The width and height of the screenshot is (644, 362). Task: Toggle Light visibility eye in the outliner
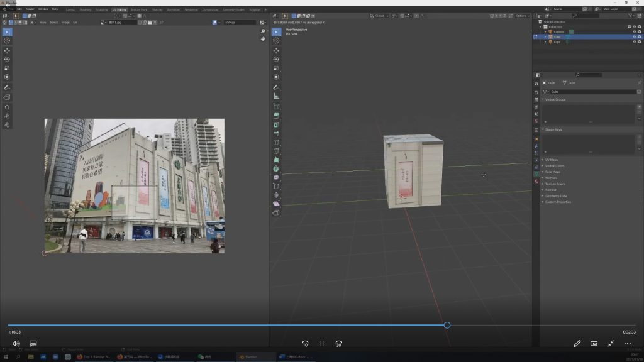pos(633,42)
